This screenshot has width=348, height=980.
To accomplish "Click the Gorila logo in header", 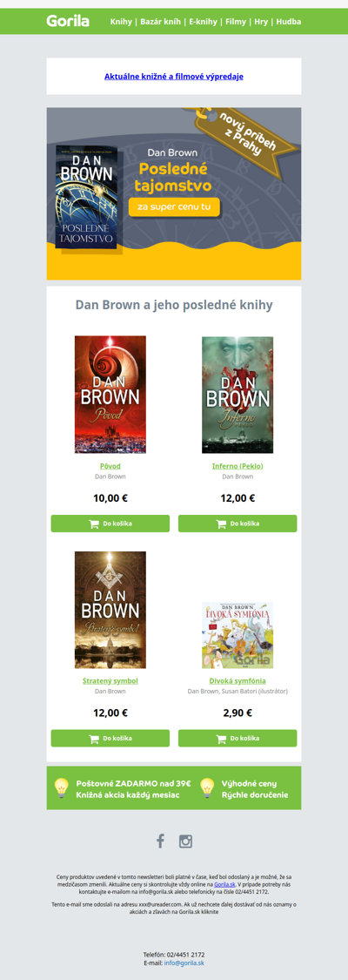I will pyautogui.click(x=67, y=21).
